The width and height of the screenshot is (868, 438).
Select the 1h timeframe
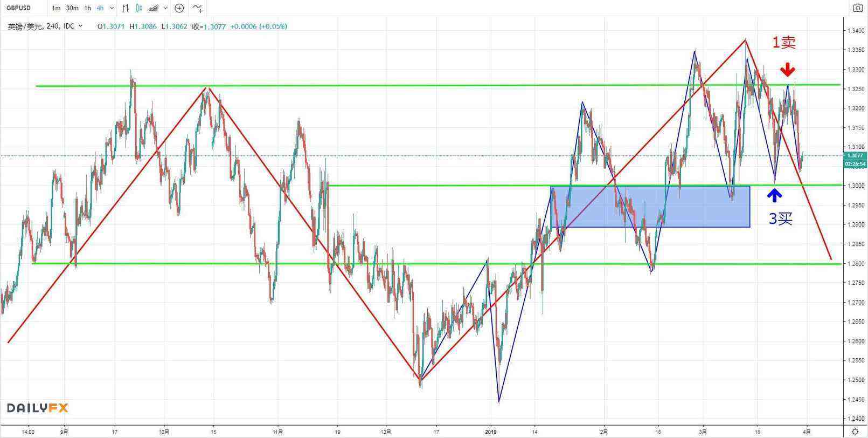tap(87, 8)
